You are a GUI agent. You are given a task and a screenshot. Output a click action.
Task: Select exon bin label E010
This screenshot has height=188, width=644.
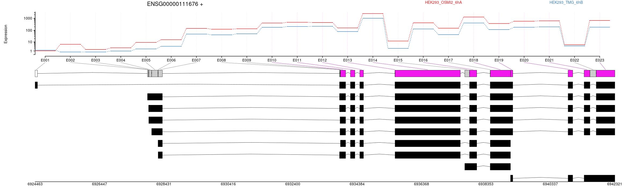272,60
